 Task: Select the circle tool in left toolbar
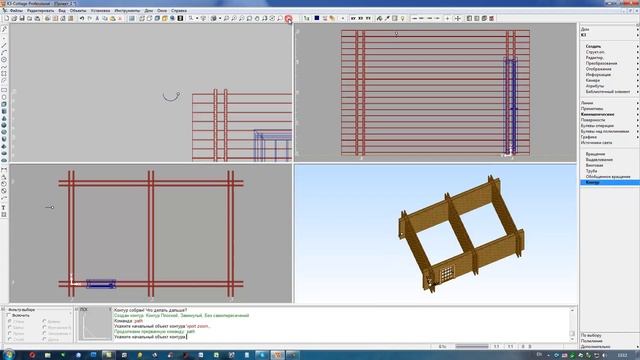(4, 60)
